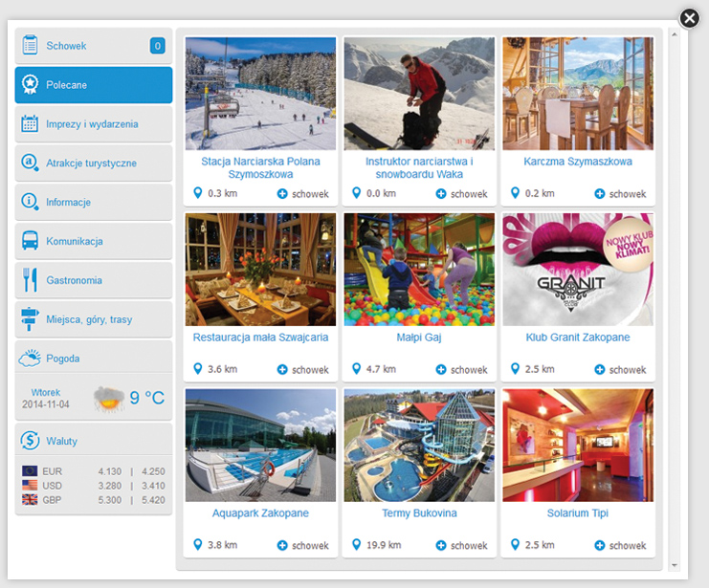
Task: Click the Atrakcje turystyczne icon
Action: click(30, 163)
